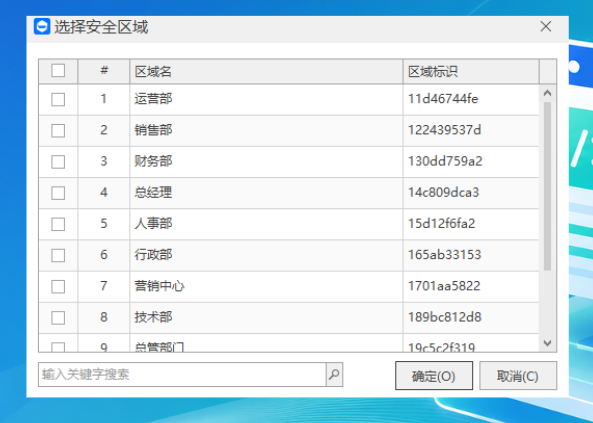Select the 总经理 row name
This screenshot has height=423, width=593.
point(153,193)
